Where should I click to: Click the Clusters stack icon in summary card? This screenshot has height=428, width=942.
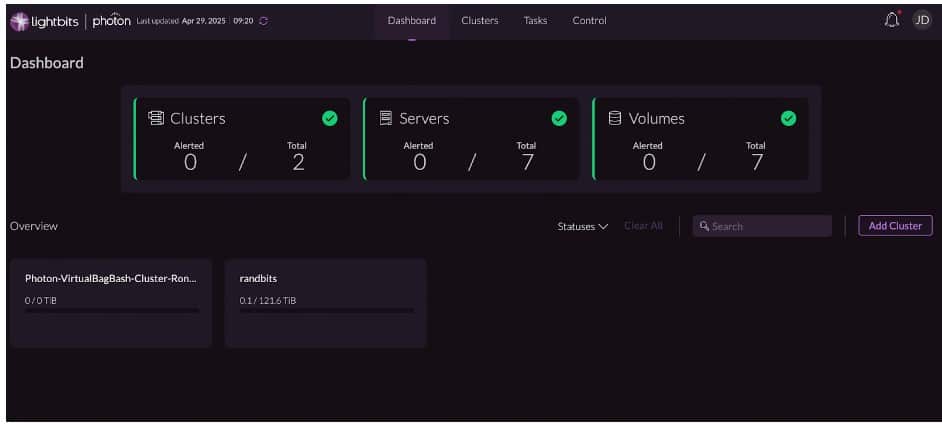pyautogui.click(x=156, y=118)
